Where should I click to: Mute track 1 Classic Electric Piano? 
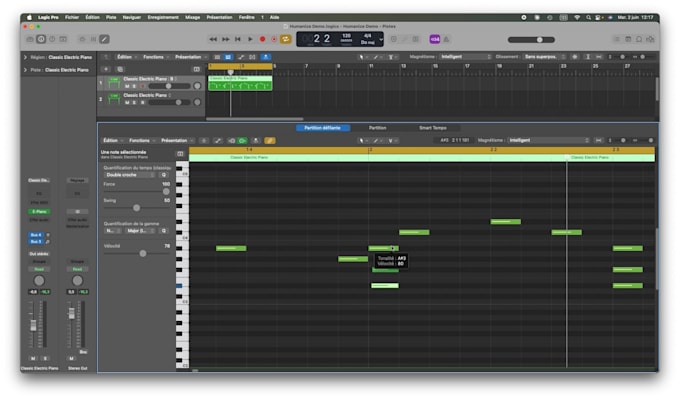[x=127, y=86]
